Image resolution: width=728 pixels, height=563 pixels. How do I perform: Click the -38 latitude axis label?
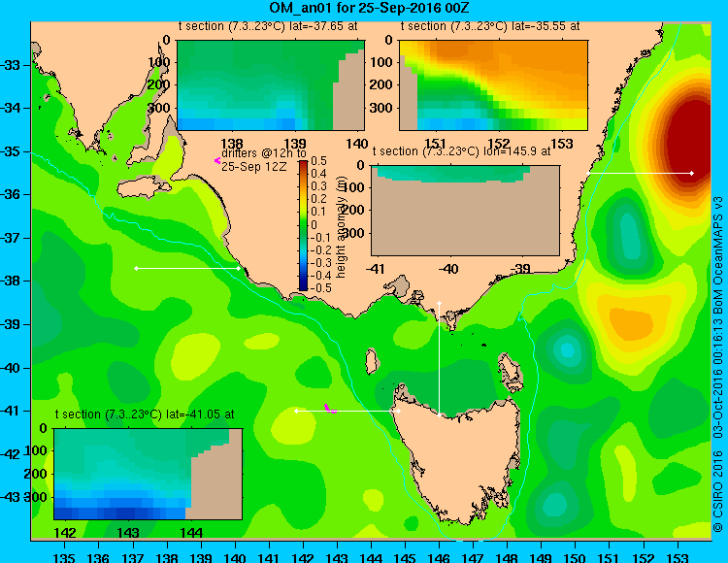(x=11, y=281)
